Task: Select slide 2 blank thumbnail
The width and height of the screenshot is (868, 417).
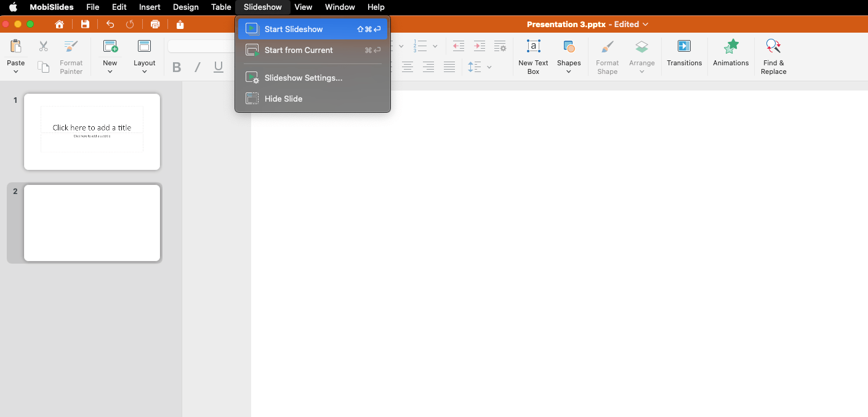Action: (x=92, y=223)
